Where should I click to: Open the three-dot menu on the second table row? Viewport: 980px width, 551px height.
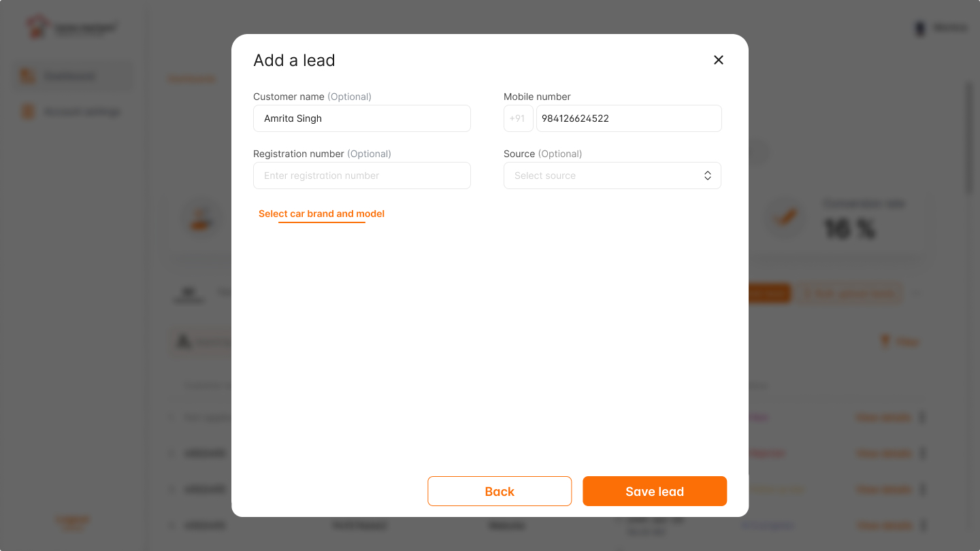pyautogui.click(x=922, y=453)
